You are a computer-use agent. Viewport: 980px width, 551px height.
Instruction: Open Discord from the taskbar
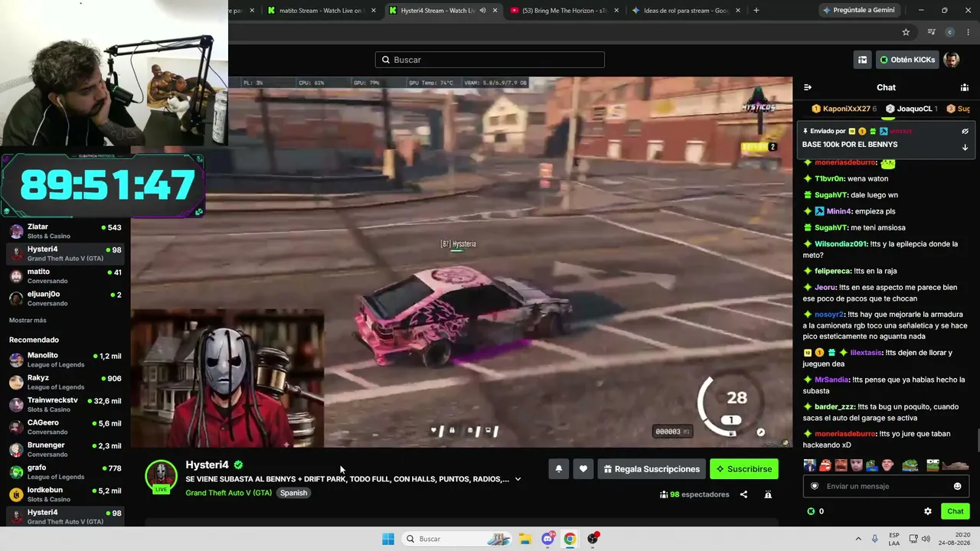click(x=547, y=539)
